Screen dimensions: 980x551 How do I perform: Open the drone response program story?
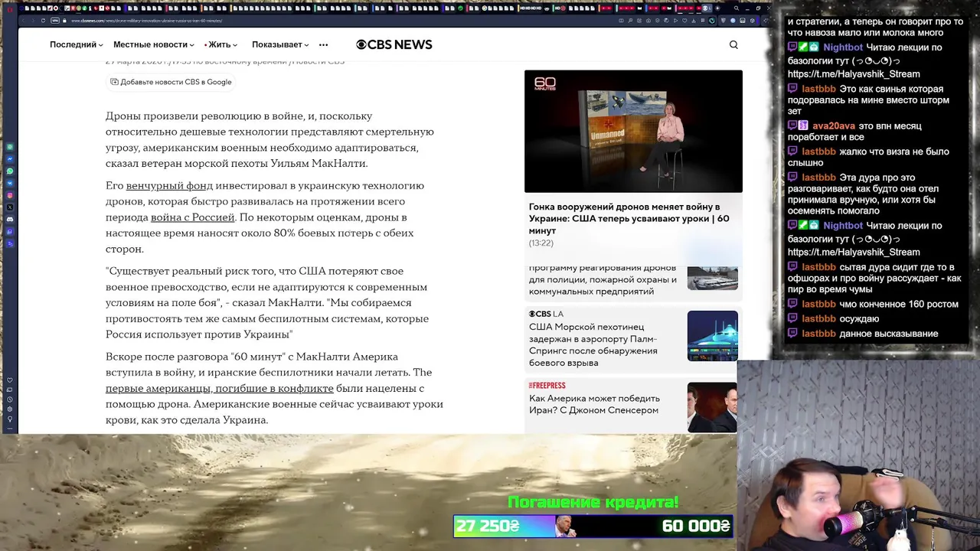coord(603,279)
